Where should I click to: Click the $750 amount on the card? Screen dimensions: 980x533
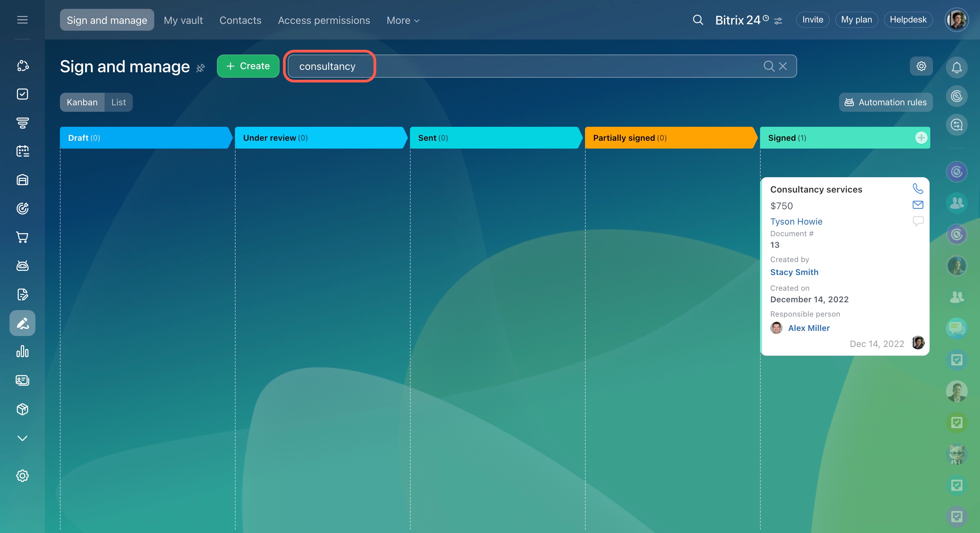(x=781, y=205)
